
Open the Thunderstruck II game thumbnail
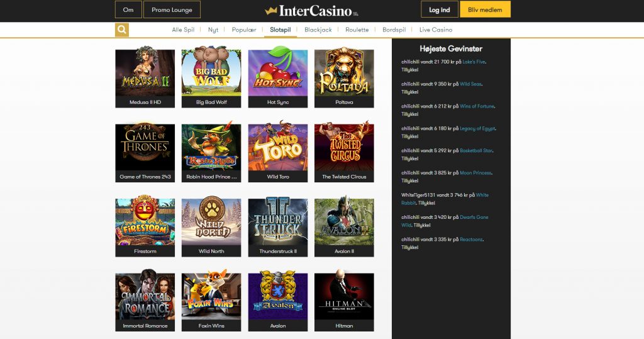pyautogui.click(x=277, y=226)
